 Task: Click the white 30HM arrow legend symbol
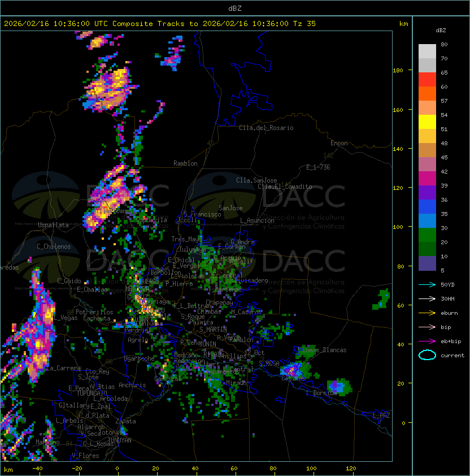point(427,298)
